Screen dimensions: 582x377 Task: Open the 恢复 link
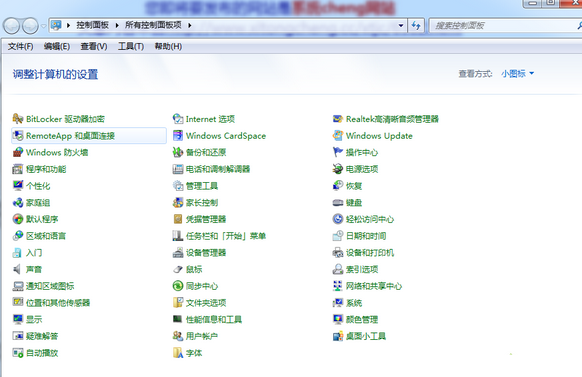tap(354, 186)
